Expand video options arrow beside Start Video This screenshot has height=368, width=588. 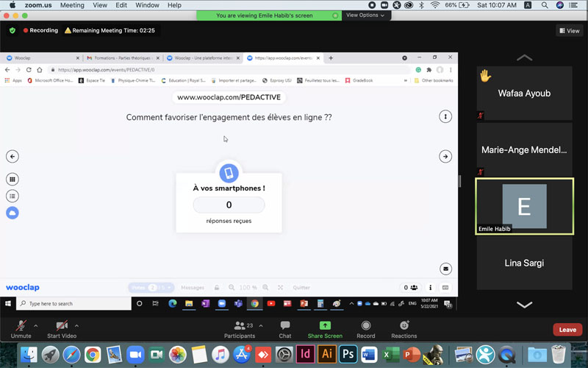click(76, 325)
